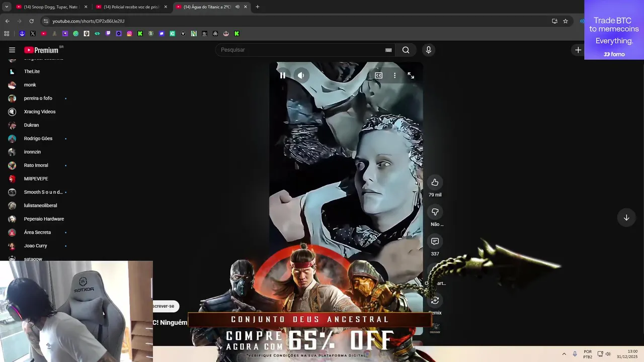Open the Instagram bookmark icon
Image resolution: width=644 pixels, height=362 pixels.
pyautogui.click(x=129, y=34)
